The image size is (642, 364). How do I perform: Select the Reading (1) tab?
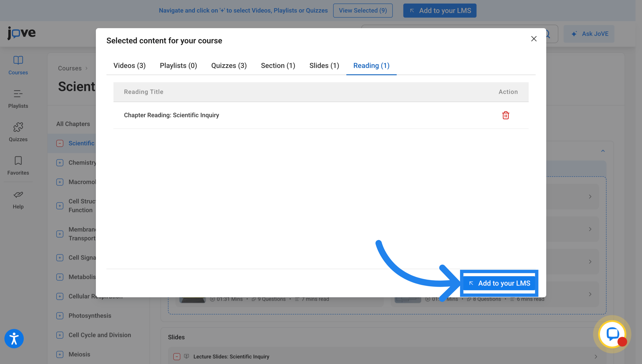371,66
